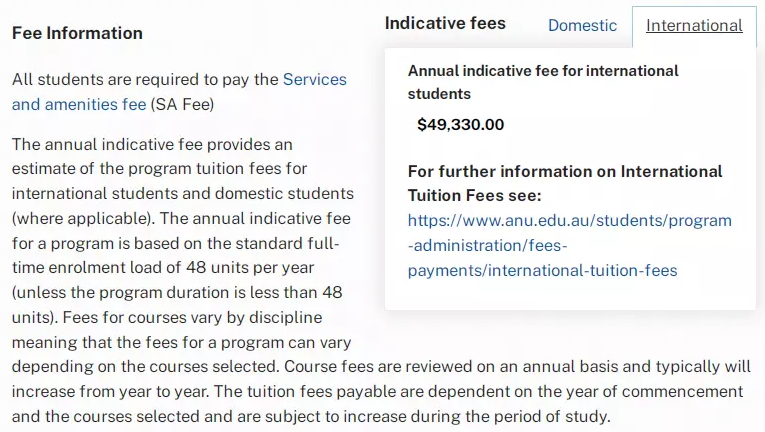
Task: Click the $49,330.00 fee amount
Action: tap(461, 125)
